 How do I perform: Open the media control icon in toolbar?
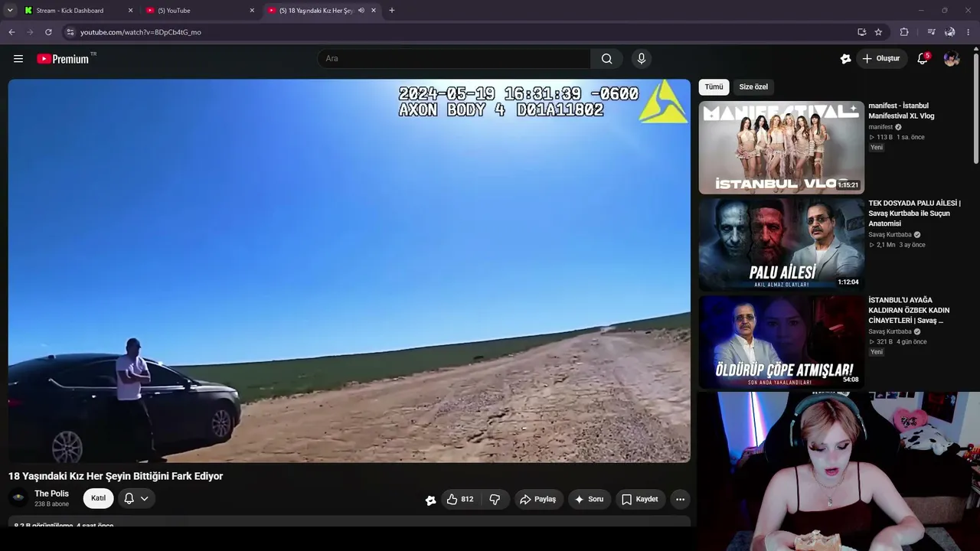(x=931, y=32)
